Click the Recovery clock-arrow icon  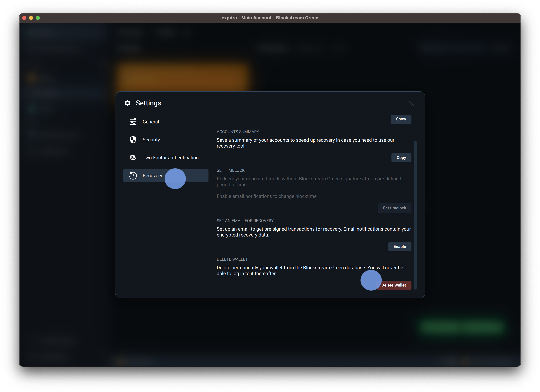[x=133, y=175]
